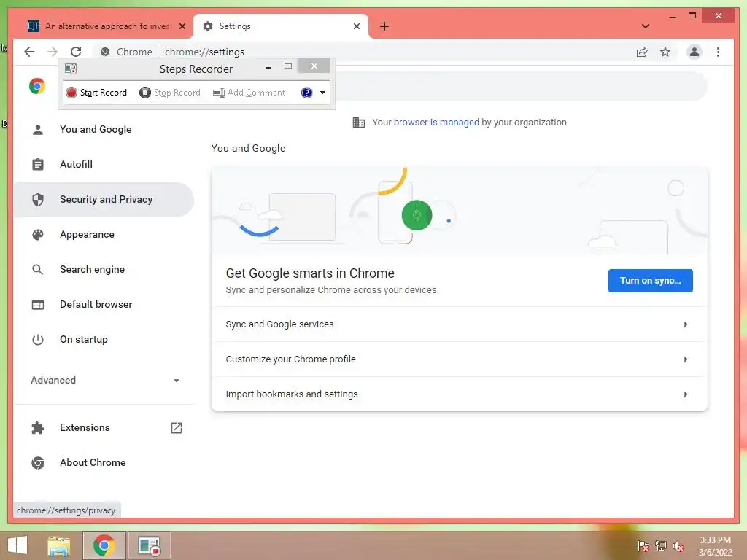The height and width of the screenshot is (560, 747).
Task: Open 'Customize your Chrome profile' row
Action: point(460,359)
